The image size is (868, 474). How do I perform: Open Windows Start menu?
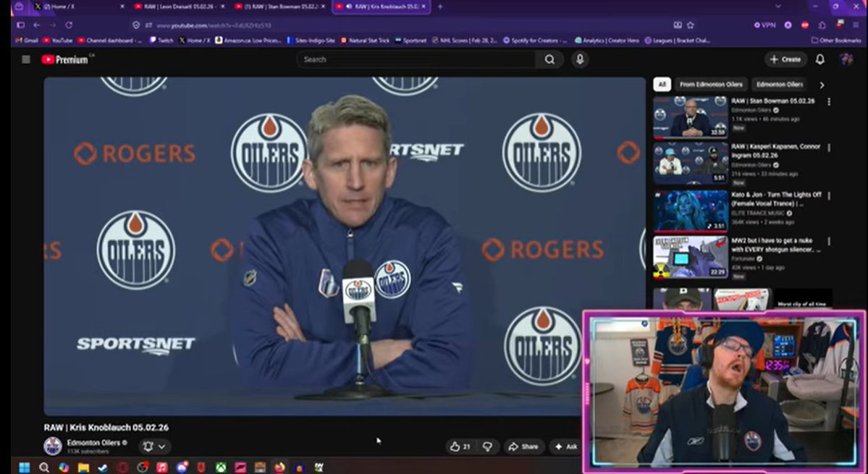(x=25, y=467)
